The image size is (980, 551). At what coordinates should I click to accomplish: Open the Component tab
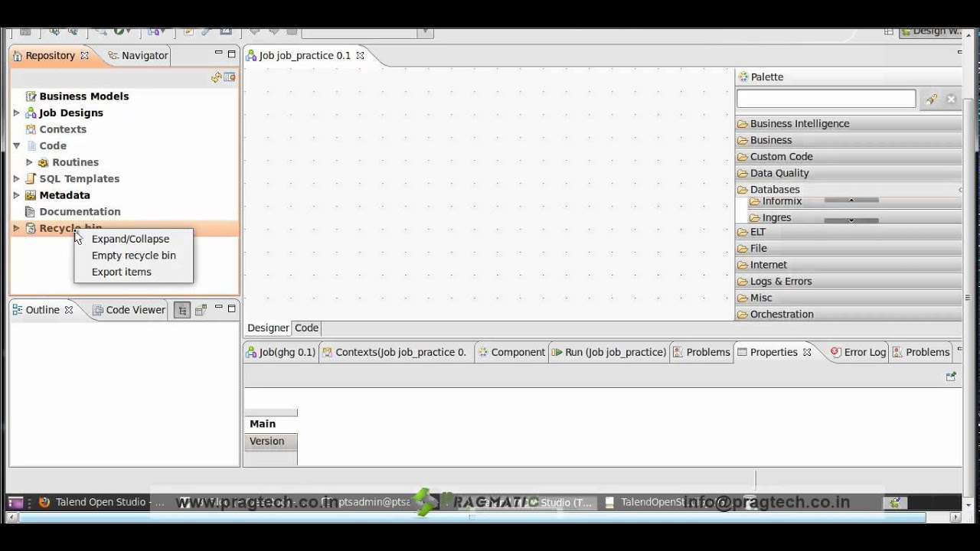[x=511, y=353]
